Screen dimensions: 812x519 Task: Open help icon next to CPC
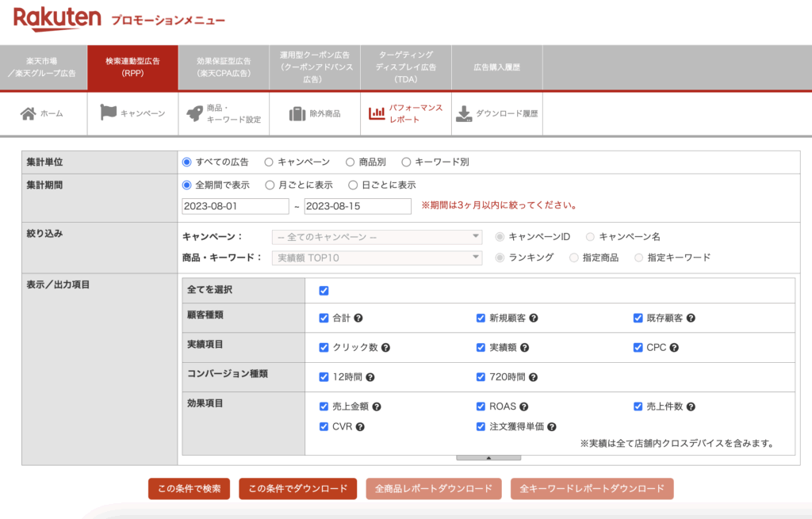click(x=674, y=348)
